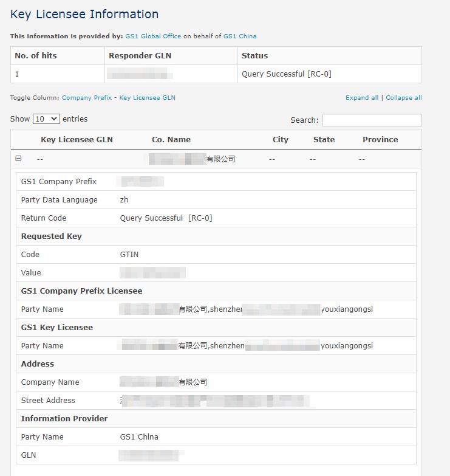This screenshot has height=476, width=450.
Task: Sort by City column header
Action: [281, 140]
